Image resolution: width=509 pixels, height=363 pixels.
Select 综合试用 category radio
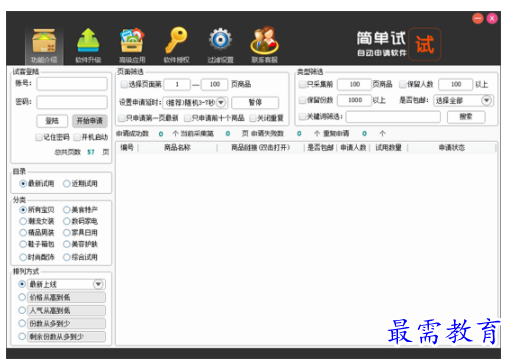67,257
